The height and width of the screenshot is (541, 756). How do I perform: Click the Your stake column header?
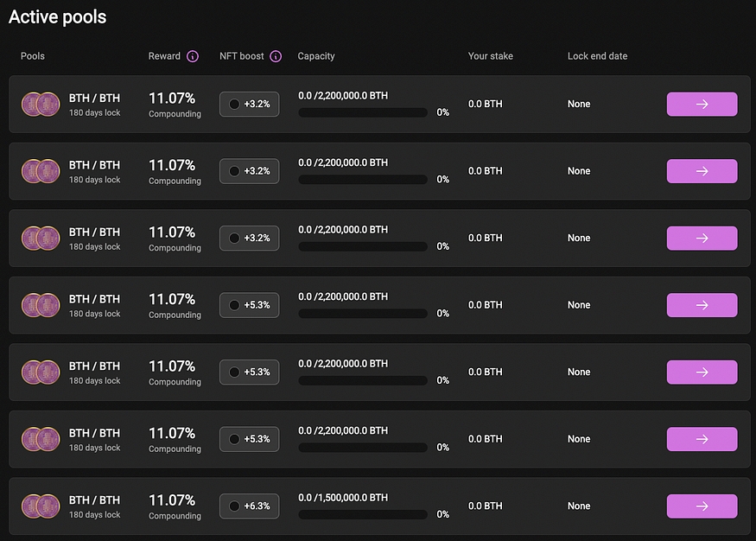coord(490,56)
